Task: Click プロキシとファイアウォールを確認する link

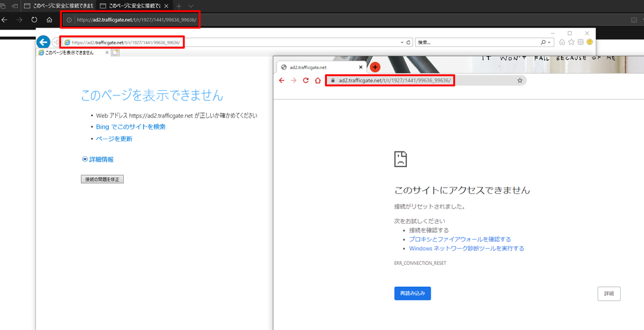Action: click(x=460, y=239)
